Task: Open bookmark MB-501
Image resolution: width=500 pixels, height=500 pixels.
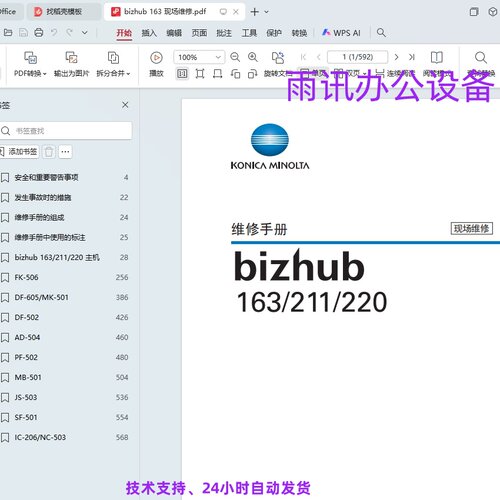Action: tap(65, 377)
